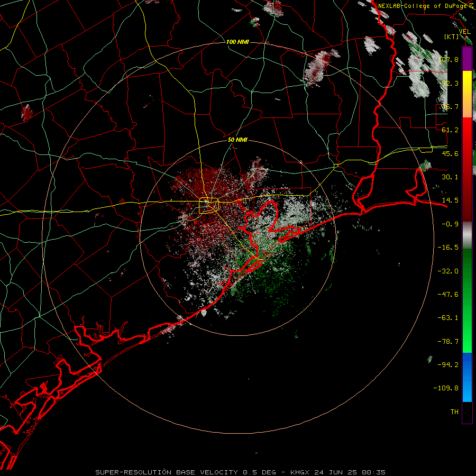Viewport: 476px width, 476px height.
Task: Click the 92.3 velocity scale value
Action: [x=450, y=83]
